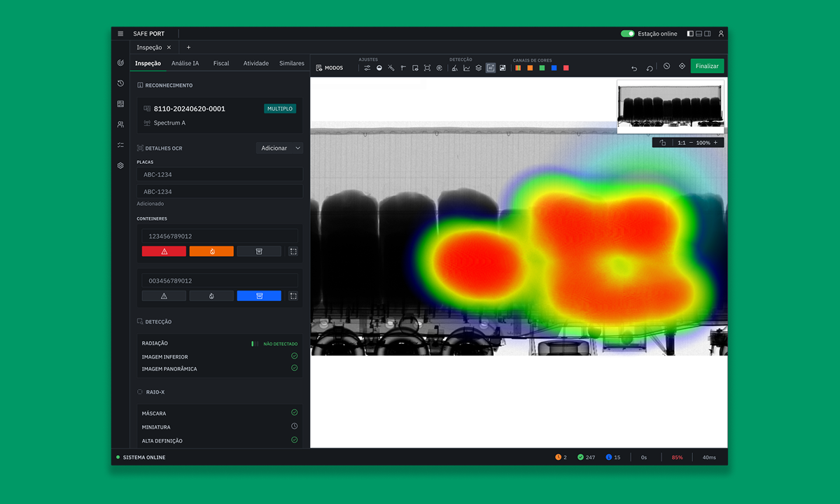
Task: Select the image contrast detection icon
Action: pyautogui.click(x=503, y=68)
